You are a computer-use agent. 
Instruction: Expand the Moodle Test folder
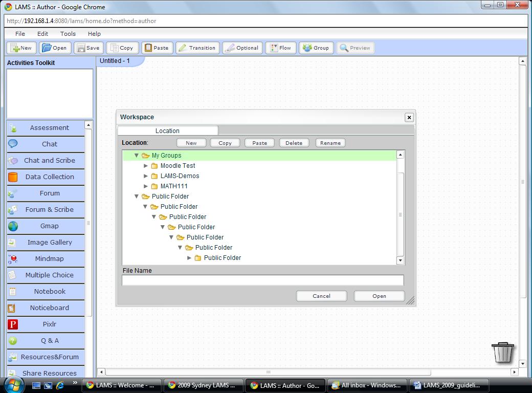point(146,166)
